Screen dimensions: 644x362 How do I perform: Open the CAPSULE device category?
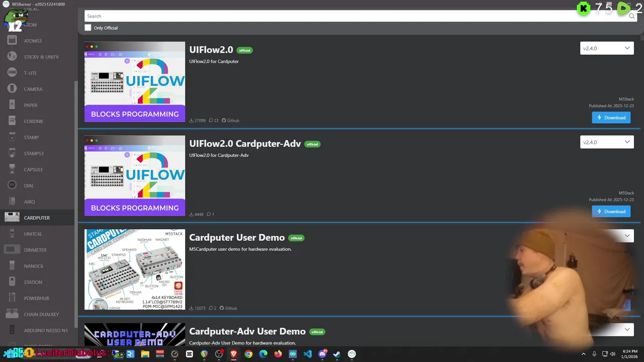[38, 169]
